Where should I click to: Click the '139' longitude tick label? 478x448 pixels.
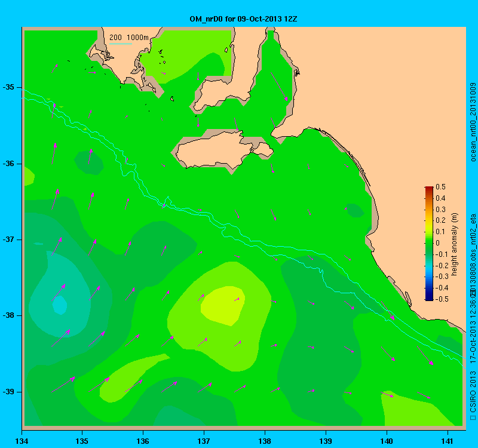[x=326, y=441]
